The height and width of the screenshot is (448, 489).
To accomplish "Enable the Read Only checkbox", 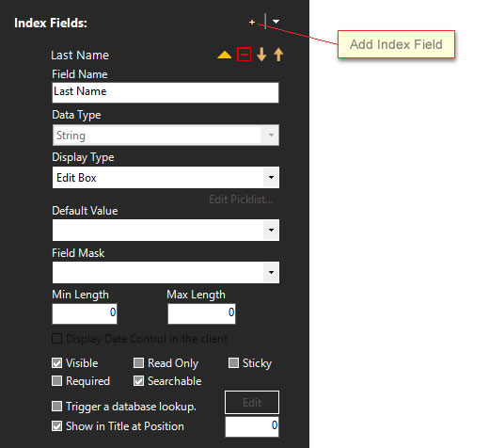I will (x=138, y=363).
